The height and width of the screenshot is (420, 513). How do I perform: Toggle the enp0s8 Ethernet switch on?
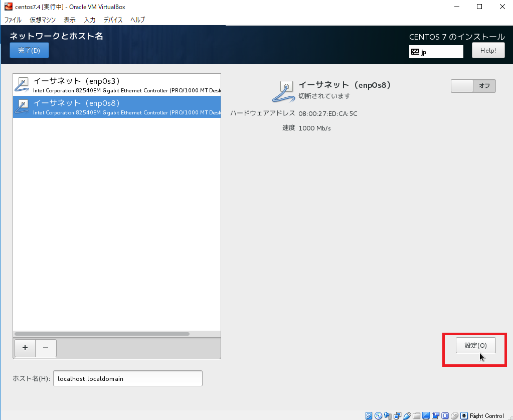(473, 86)
